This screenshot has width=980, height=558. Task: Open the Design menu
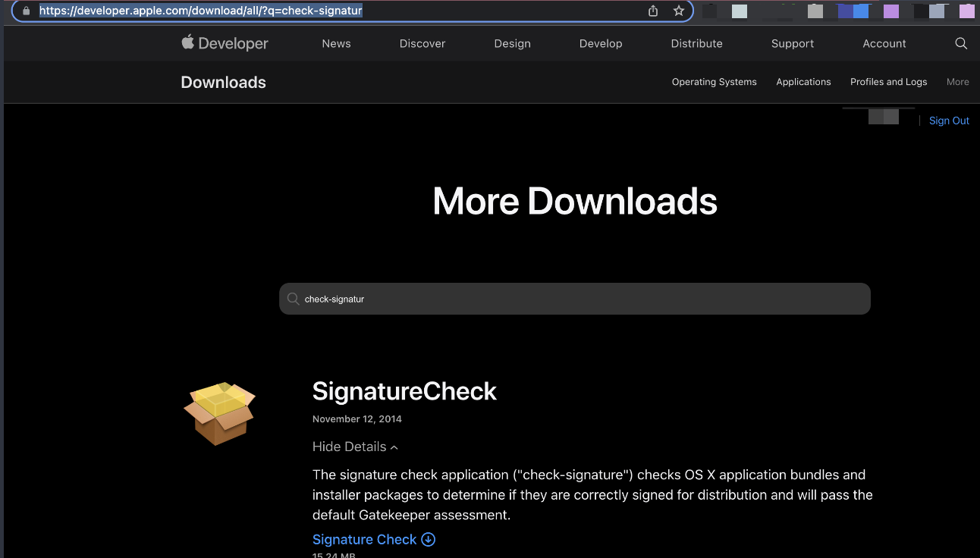513,44
